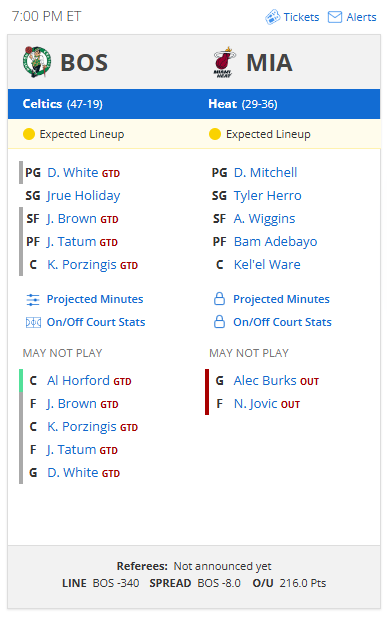Image resolution: width=387 pixels, height=618 pixels.
Task: Select Bam Adebayo in Heat lineup
Action: pyautogui.click(x=275, y=242)
